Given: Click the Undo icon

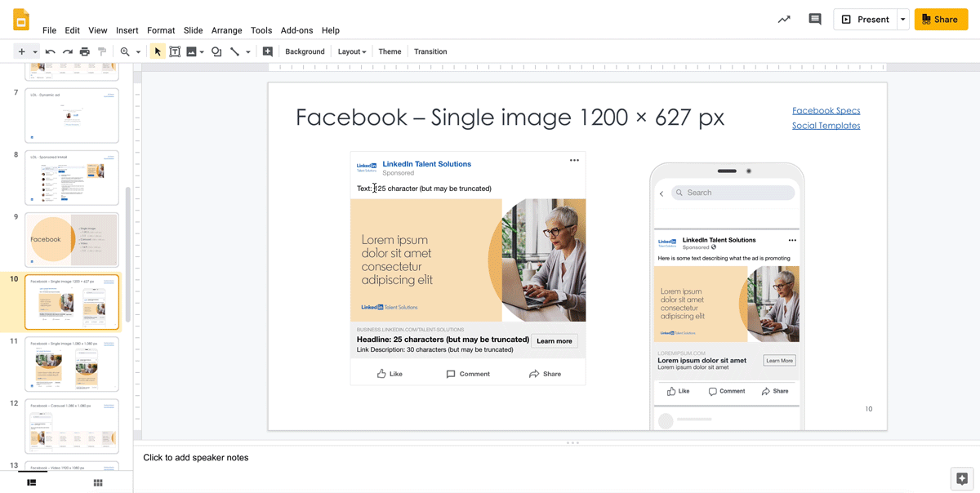Looking at the screenshot, I should (x=49, y=51).
